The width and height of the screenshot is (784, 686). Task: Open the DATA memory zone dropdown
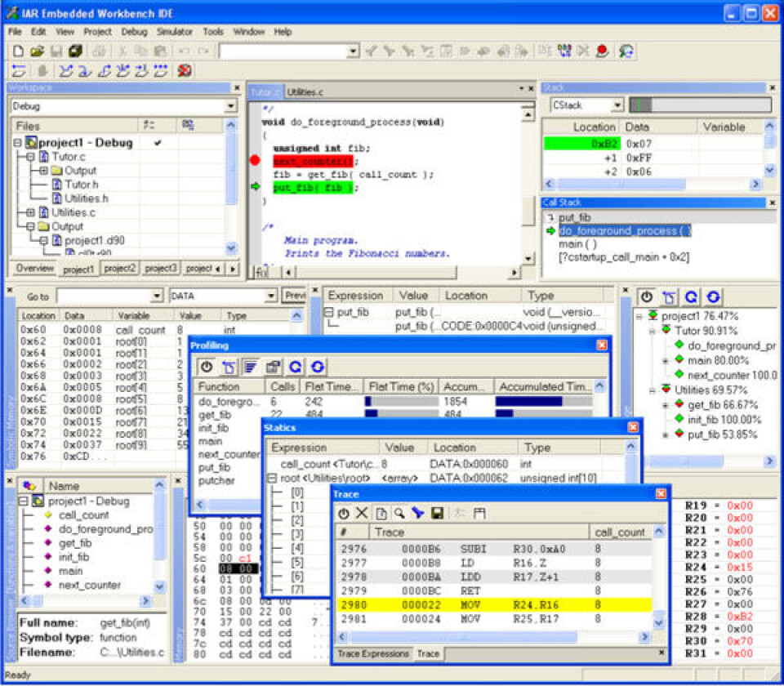[270, 296]
